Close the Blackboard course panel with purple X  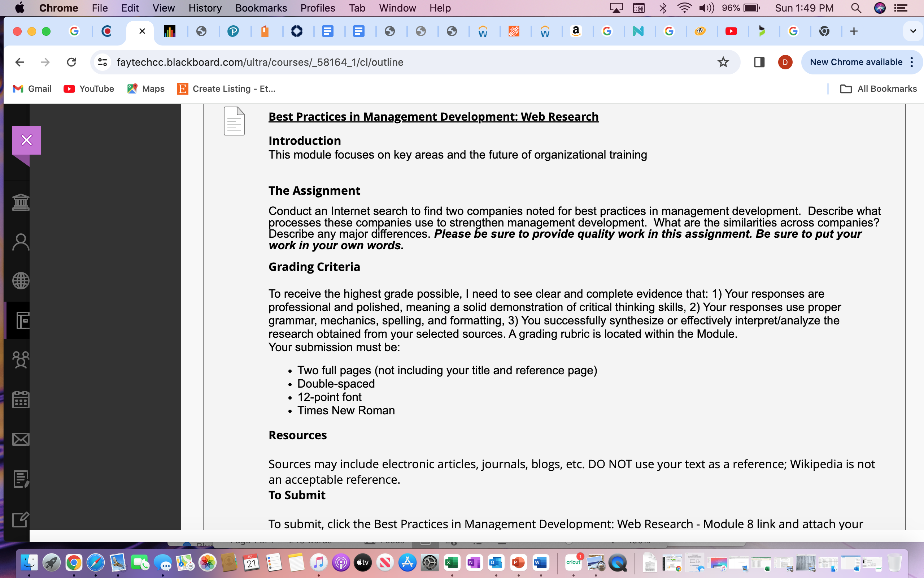click(x=26, y=140)
